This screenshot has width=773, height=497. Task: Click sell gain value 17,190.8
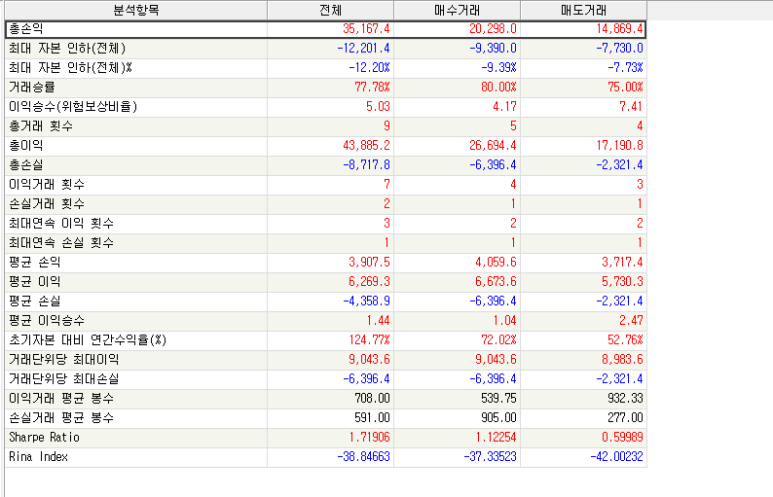pyautogui.click(x=620, y=145)
